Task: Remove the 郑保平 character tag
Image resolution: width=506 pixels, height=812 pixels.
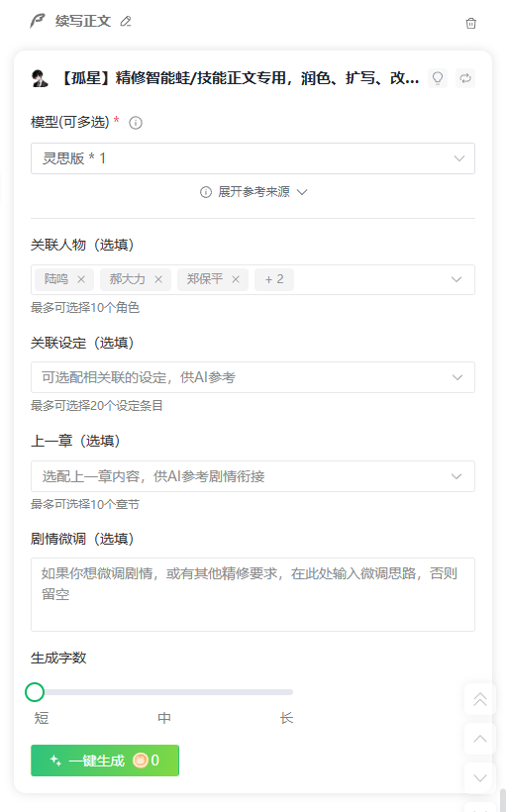Action: (236, 279)
